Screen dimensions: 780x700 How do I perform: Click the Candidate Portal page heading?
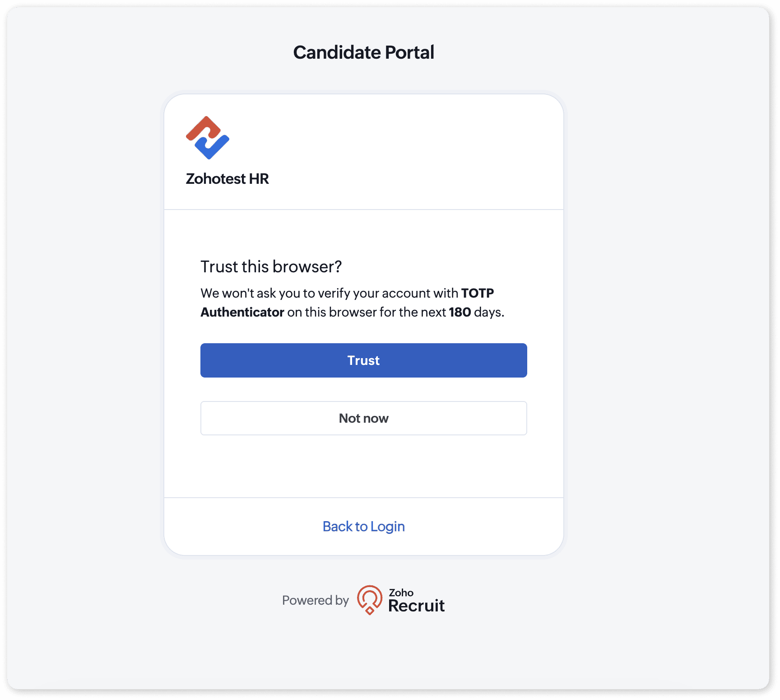363,52
